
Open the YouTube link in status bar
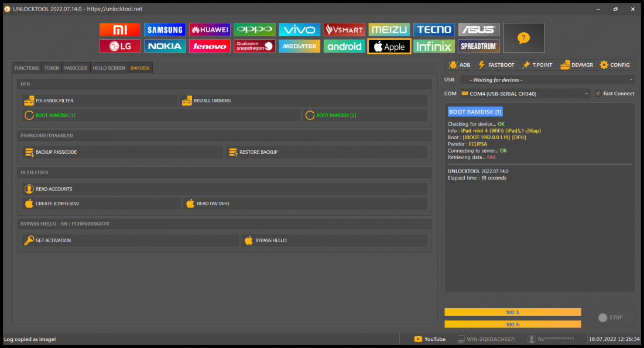coord(430,339)
